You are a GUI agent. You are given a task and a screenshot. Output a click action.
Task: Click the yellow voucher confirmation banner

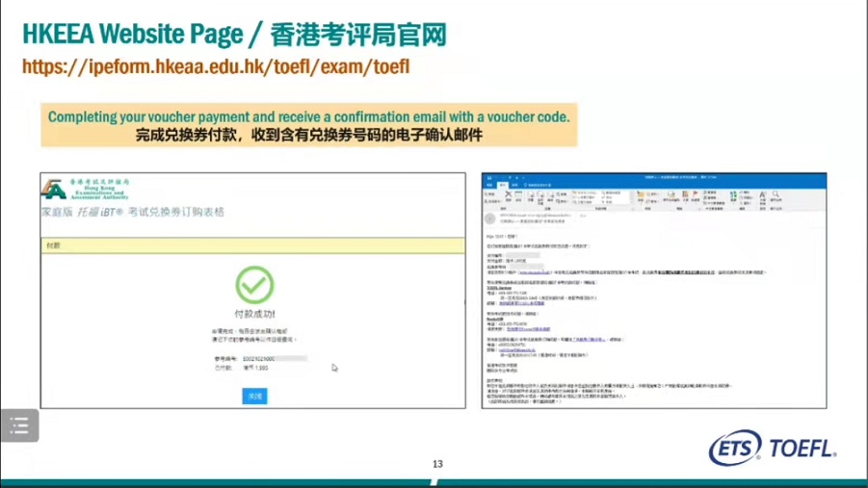click(x=308, y=125)
